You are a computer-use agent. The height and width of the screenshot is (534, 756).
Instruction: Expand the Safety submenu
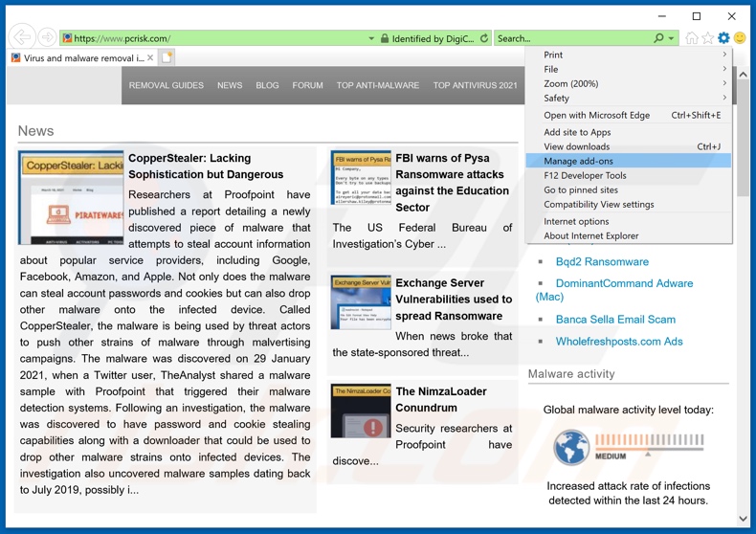point(629,99)
